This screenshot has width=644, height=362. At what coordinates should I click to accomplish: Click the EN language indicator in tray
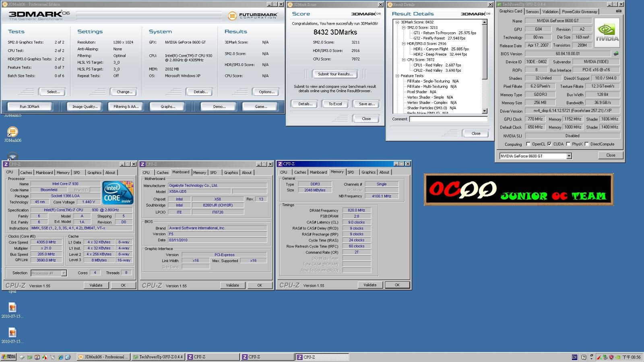pyautogui.click(x=574, y=357)
